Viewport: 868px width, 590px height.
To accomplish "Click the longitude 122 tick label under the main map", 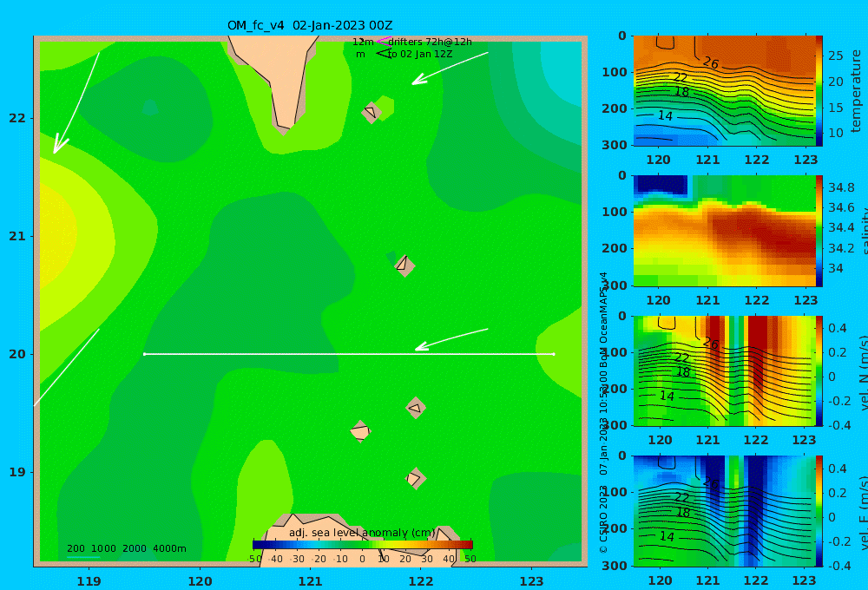I will click(421, 581).
